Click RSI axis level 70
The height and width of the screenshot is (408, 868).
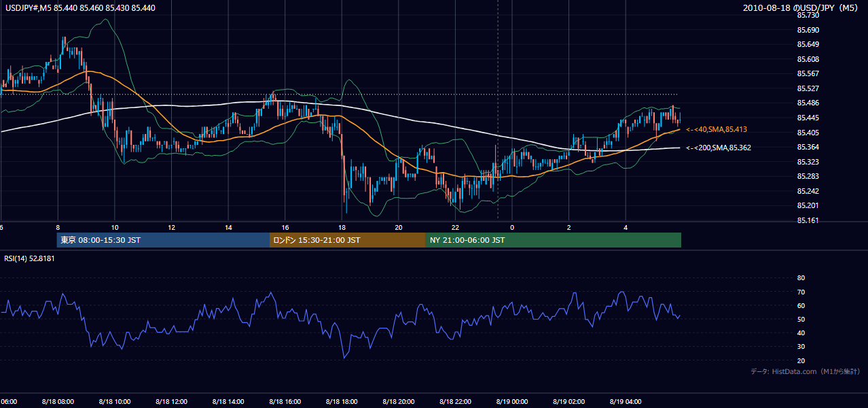click(x=801, y=292)
